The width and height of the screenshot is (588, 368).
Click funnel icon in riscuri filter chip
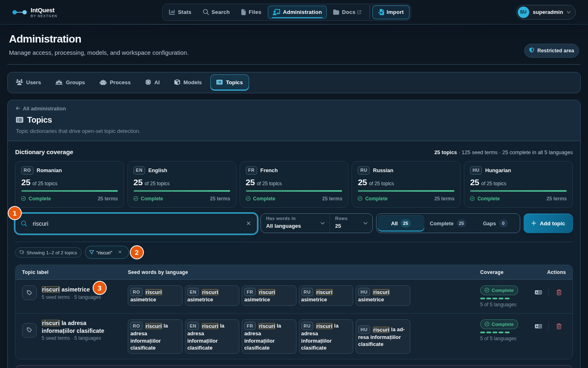[91, 252]
